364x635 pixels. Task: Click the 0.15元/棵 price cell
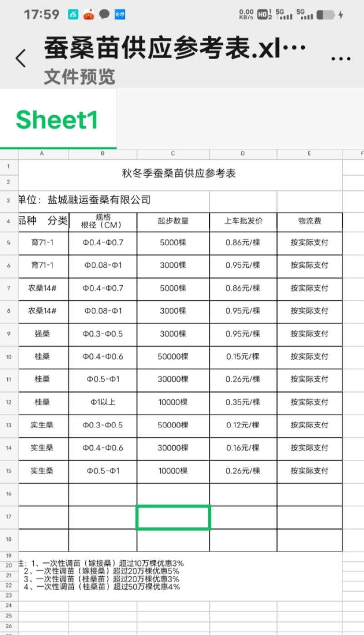[x=243, y=357]
